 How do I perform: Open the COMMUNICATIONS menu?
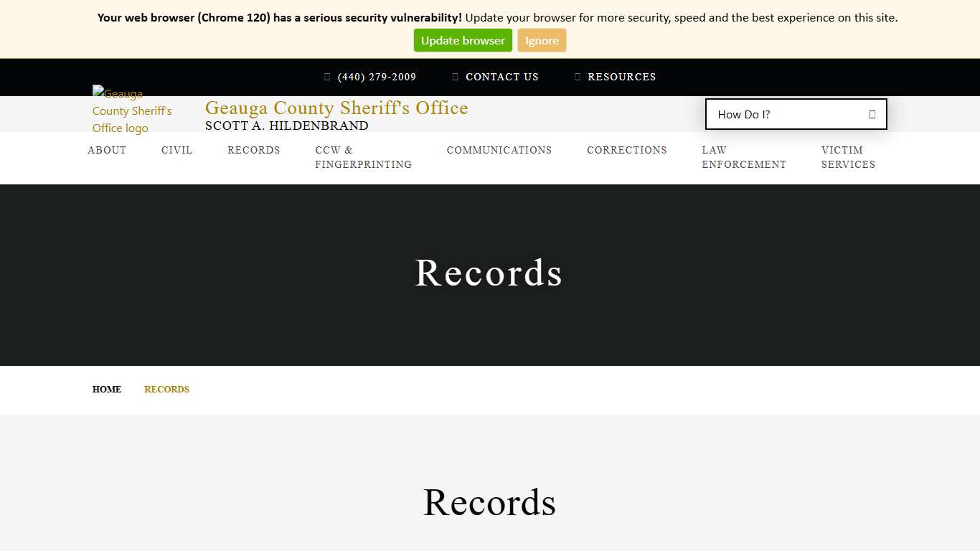(499, 150)
